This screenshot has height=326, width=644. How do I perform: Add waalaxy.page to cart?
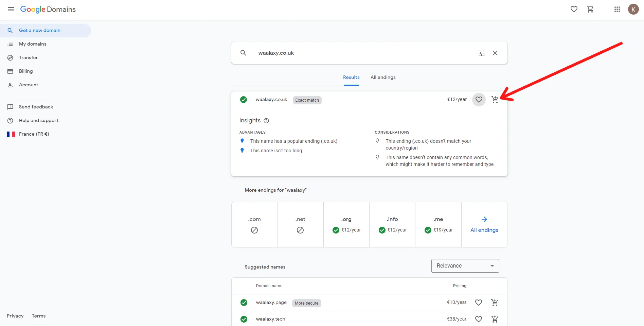click(x=495, y=302)
